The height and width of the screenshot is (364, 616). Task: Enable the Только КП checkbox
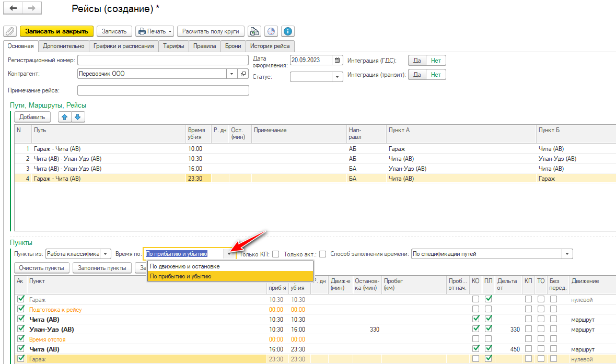click(275, 254)
